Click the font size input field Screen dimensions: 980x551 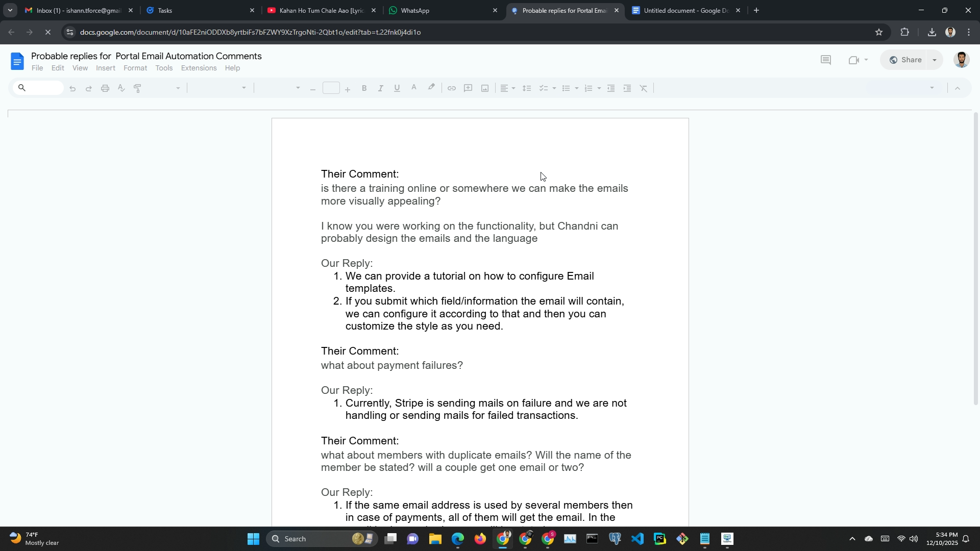331,88
